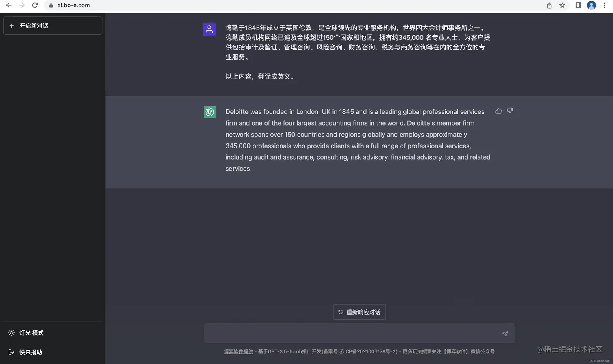Go forward using browser forward arrow
This screenshot has width=613, height=364.
point(22,5)
